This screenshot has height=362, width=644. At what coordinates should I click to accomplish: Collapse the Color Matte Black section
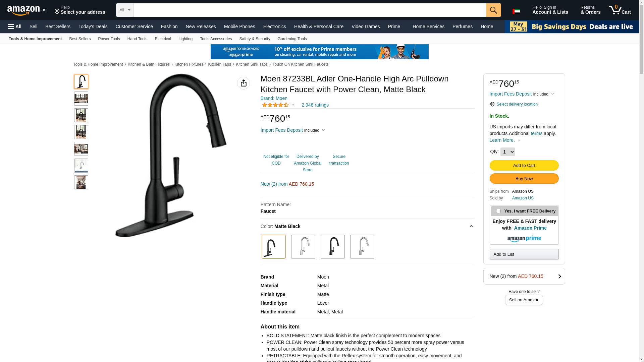471,226
